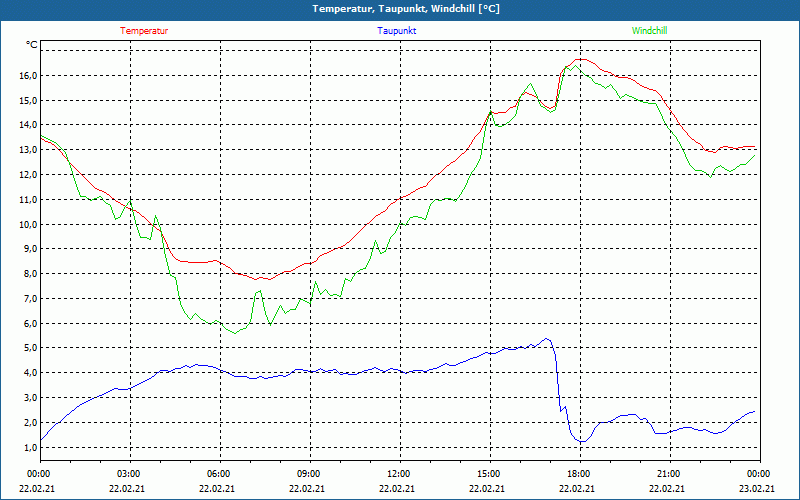Click the 4,0 y-axis value
800x500 pixels.
pos(31,373)
